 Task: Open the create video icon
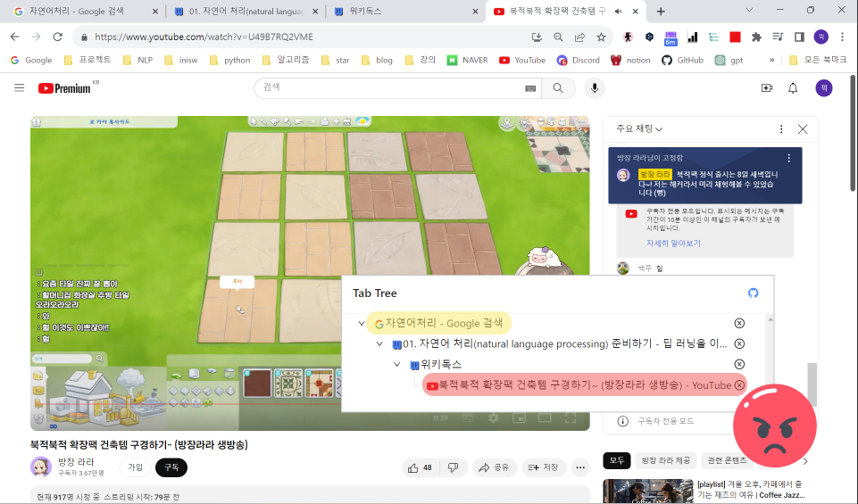coord(767,88)
